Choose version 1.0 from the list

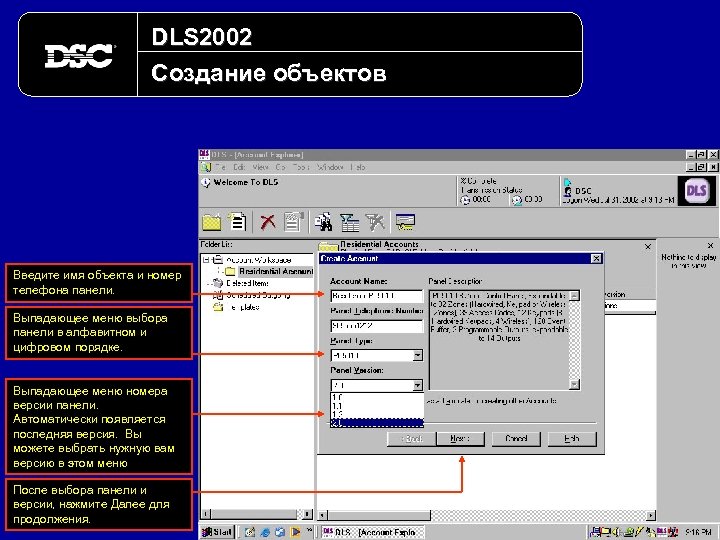[377, 398]
